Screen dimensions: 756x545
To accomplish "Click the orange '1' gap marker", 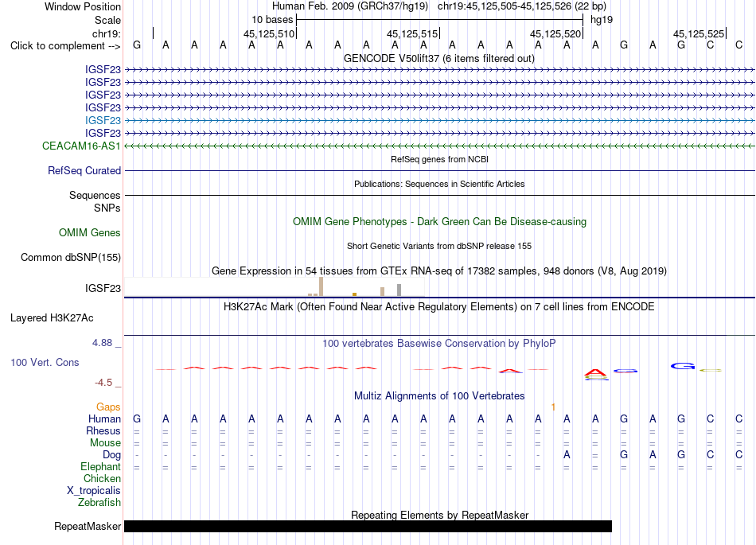I will coord(553,407).
